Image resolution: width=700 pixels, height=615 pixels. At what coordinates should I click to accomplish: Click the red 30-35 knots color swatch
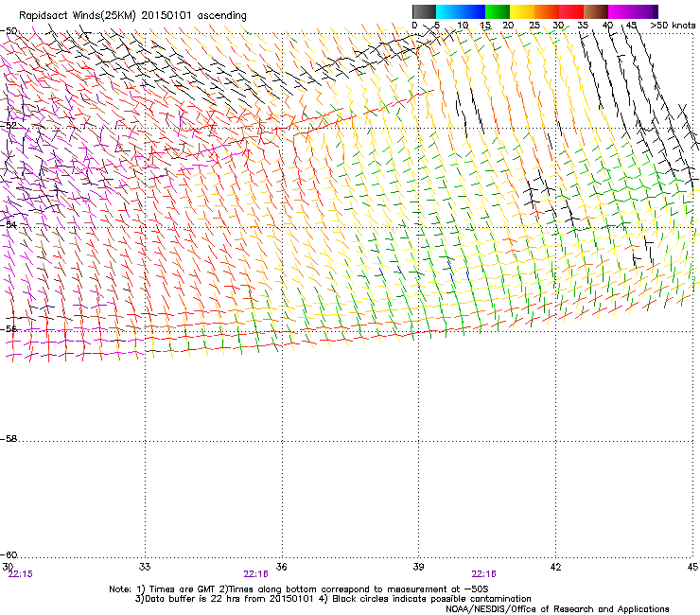[571, 11]
